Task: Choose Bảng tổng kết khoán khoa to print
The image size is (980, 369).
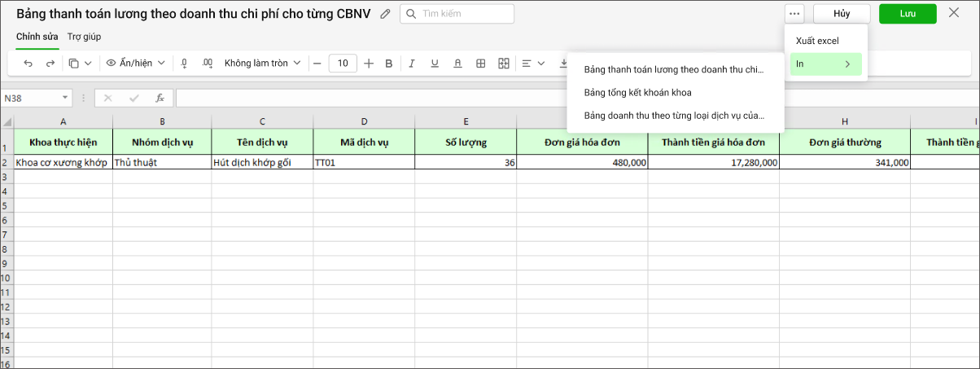Action: (637, 93)
